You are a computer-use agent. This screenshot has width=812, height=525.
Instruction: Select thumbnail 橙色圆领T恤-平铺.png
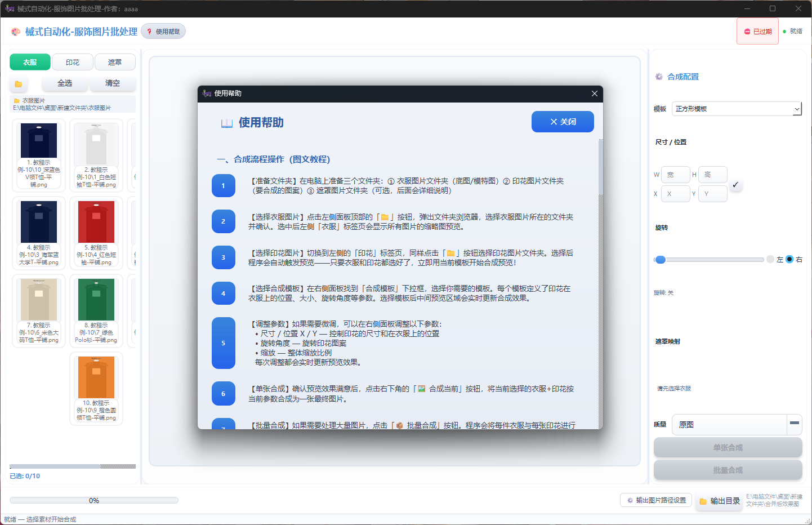[x=96, y=388]
